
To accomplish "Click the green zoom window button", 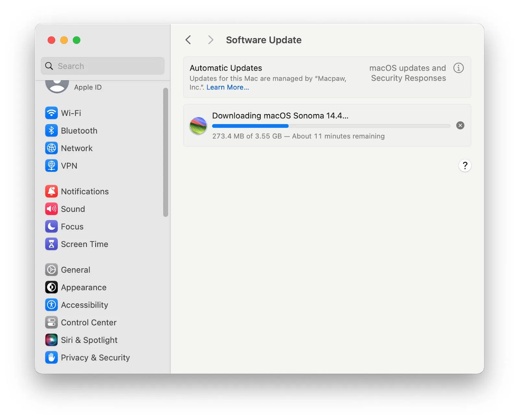I will pyautogui.click(x=77, y=40).
